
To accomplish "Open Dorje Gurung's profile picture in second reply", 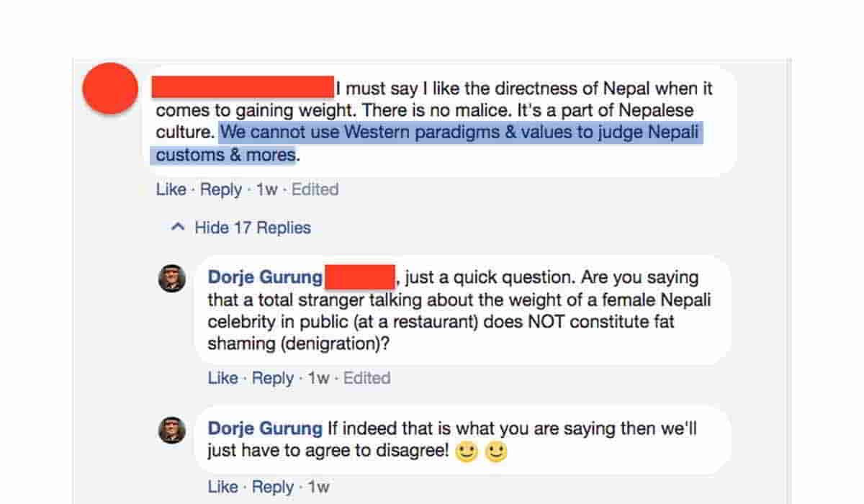I will point(173,428).
